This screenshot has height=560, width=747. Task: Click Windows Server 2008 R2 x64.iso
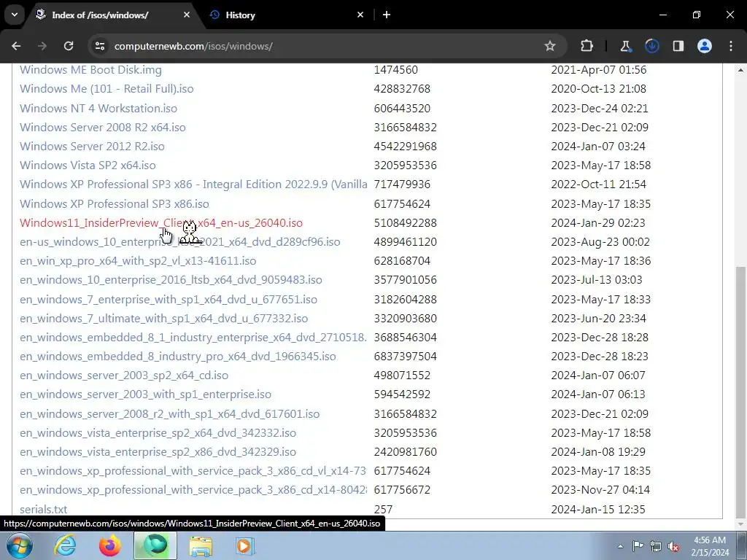[102, 127]
